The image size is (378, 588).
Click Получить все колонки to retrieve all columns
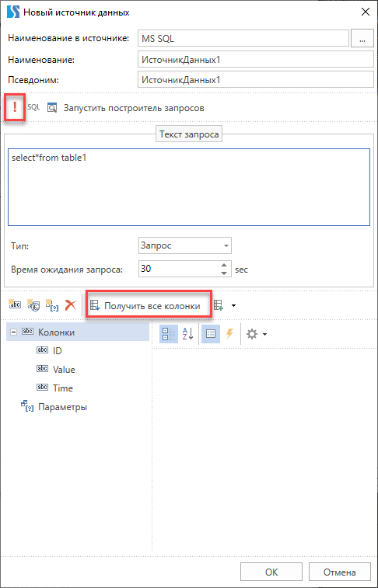point(149,305)
